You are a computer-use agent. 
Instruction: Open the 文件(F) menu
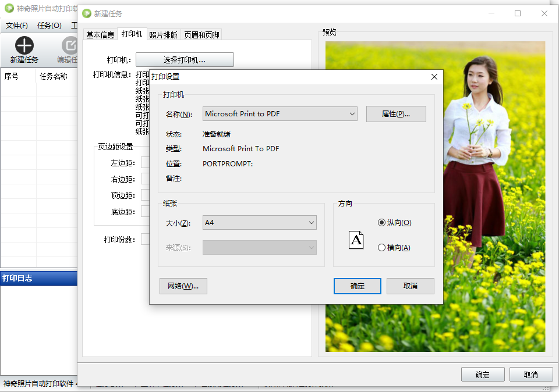pyautogui.click(x=17, y=25)
